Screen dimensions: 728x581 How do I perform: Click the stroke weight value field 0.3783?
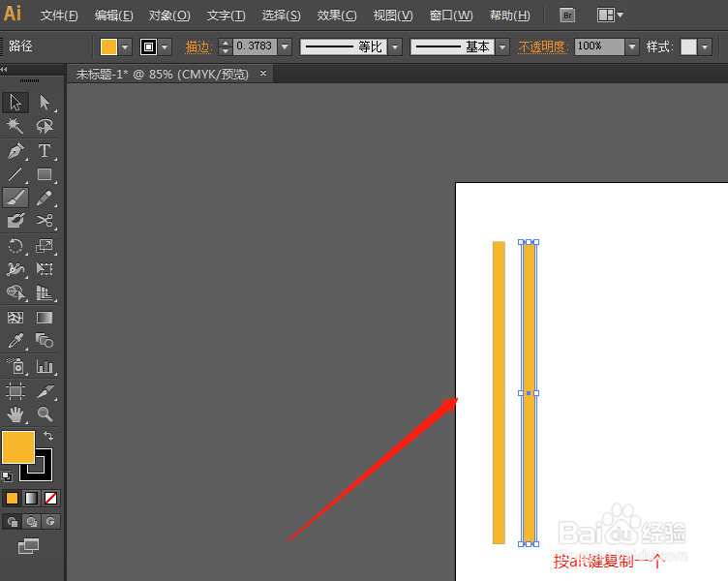click(255, 46)
